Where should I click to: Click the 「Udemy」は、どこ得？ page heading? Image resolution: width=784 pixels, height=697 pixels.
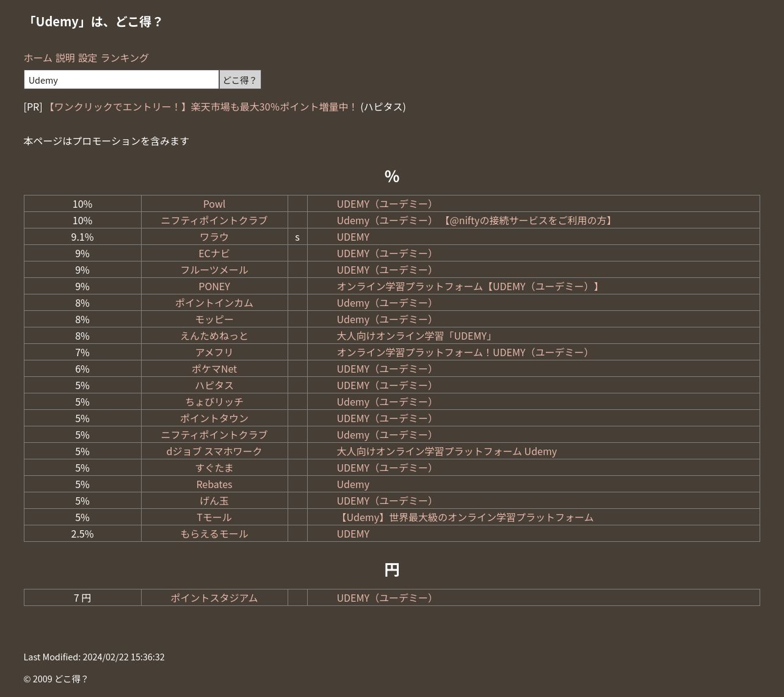93,21
